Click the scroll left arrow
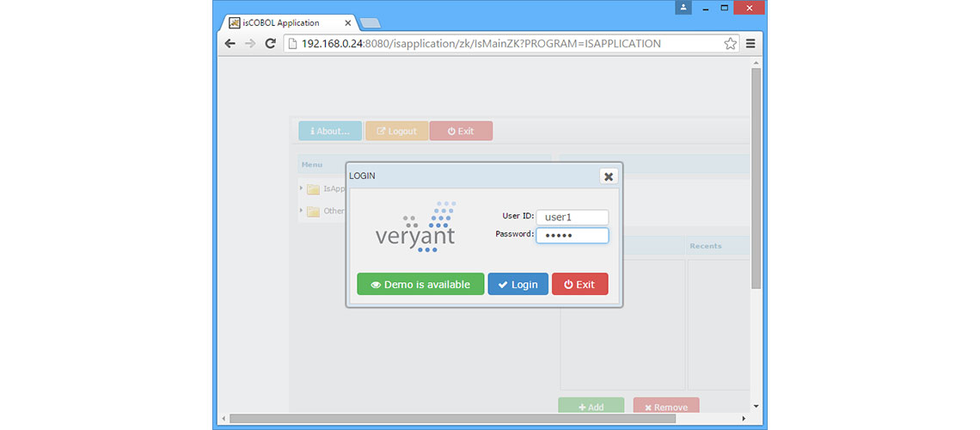The width and height of the screenshot is (980, 430). tap(224, 418)
